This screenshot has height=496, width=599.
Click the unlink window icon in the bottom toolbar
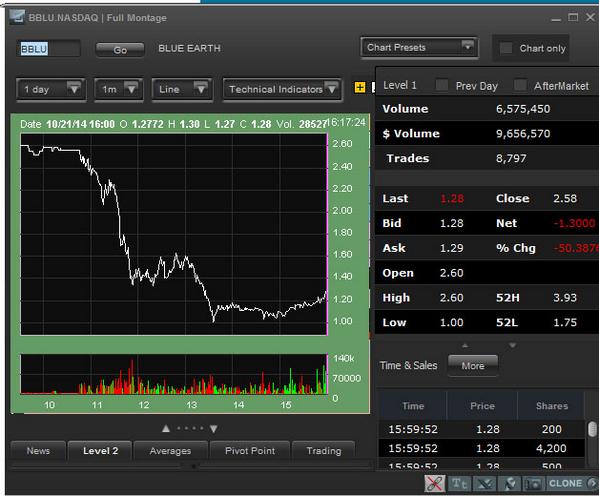[x=434, y=483]
